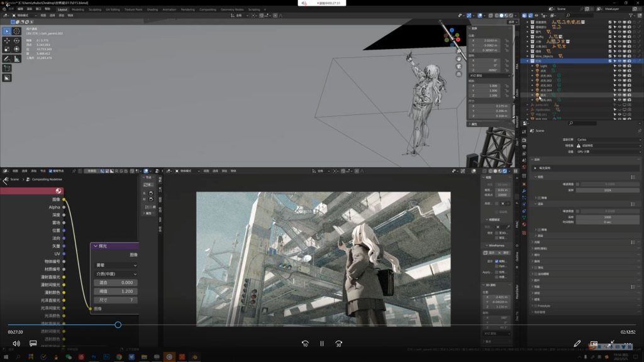Toggle exclude checkbox for traffic collection
Viewport: 644px width, 362px height.
click(609, 38)
